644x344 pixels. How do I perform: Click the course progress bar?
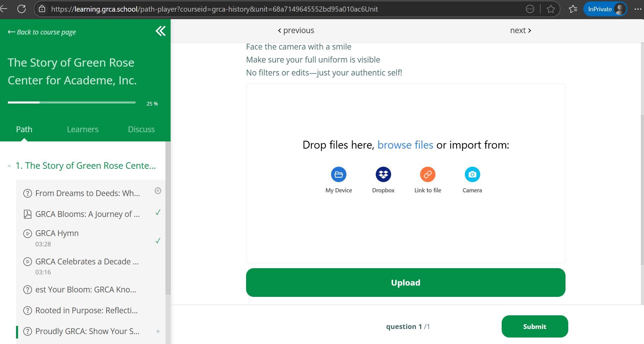click(72, 102)
